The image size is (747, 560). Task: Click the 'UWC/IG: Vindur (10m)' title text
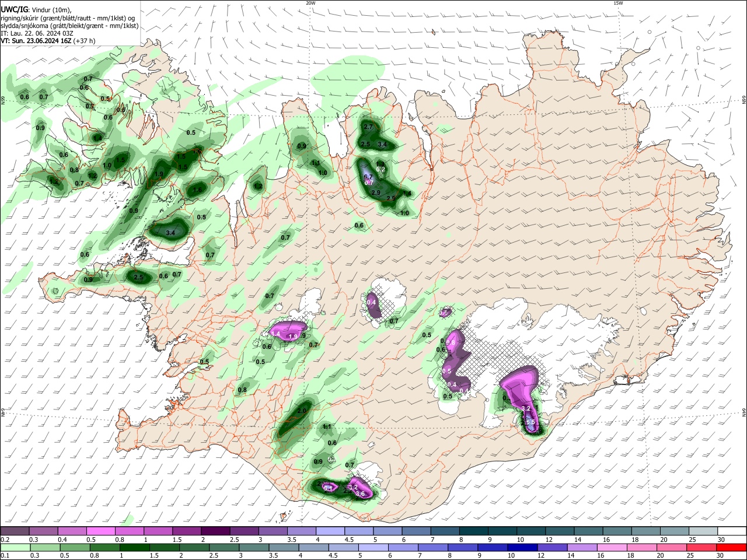point(36,9)
